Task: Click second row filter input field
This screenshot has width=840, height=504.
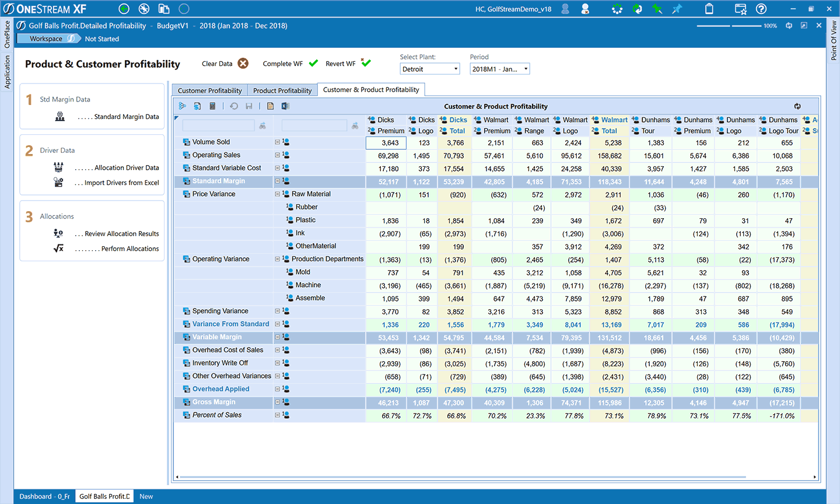Action: pyautogui.click(x=314, y=125)
